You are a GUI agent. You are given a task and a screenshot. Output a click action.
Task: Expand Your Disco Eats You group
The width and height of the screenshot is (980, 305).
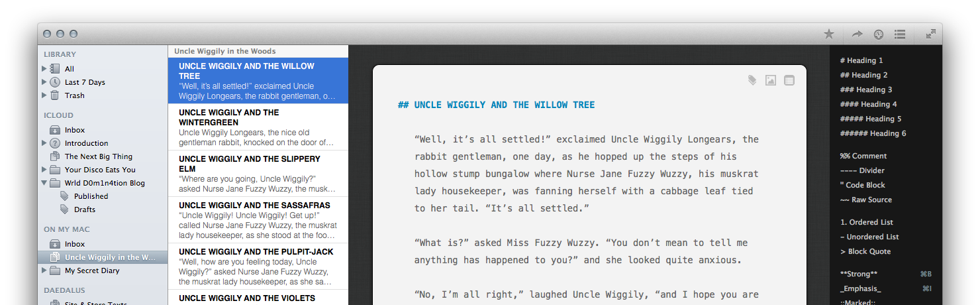(x=44, y=170)
